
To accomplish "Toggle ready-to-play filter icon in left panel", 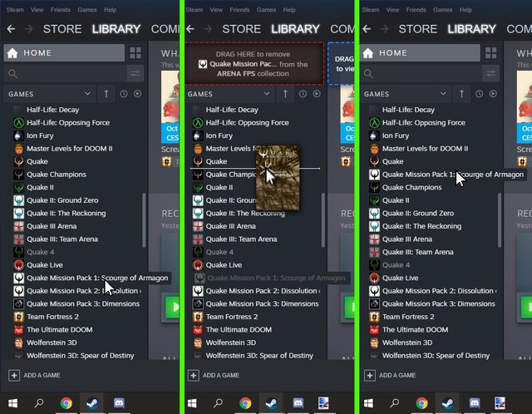I will (x=137, y=94).
